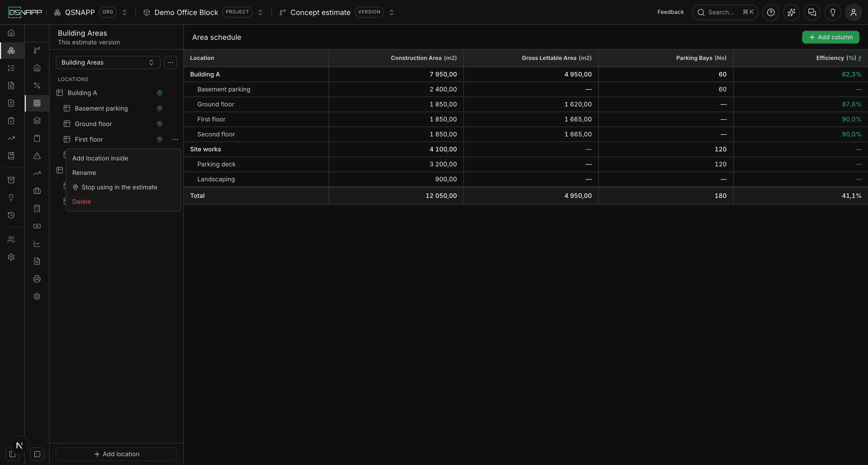Open the briefcase icon in secondary sidebar
Viewport: 868px width, 465px height.
37,191
